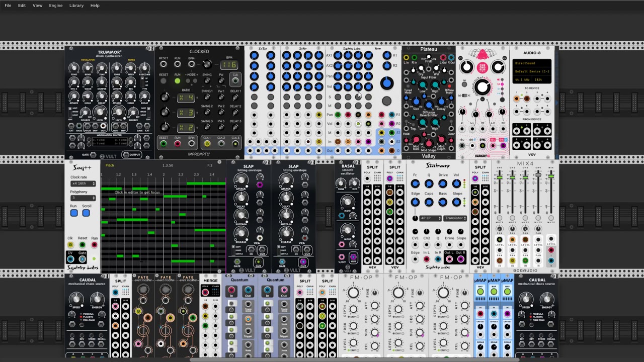This screenshot has height=362, width=644.
Task: Click the yellow CLK 1 output jack on Clocked
Action: pos(207,144)
